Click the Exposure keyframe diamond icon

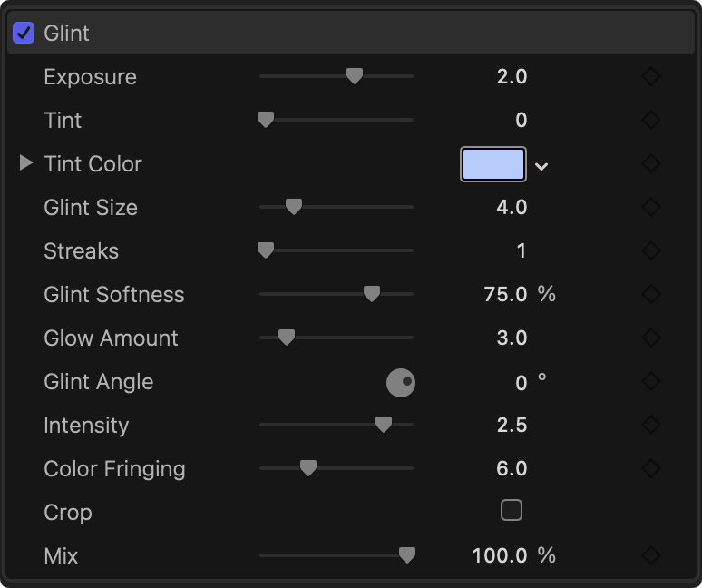650,77
